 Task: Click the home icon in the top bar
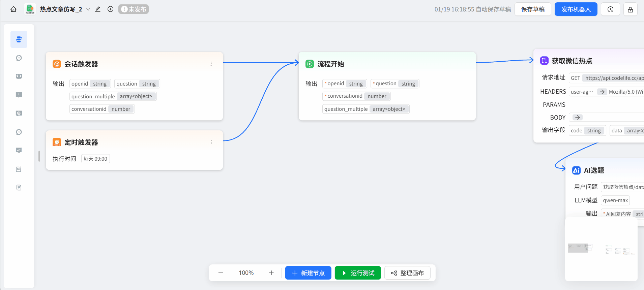pos(13,9)
